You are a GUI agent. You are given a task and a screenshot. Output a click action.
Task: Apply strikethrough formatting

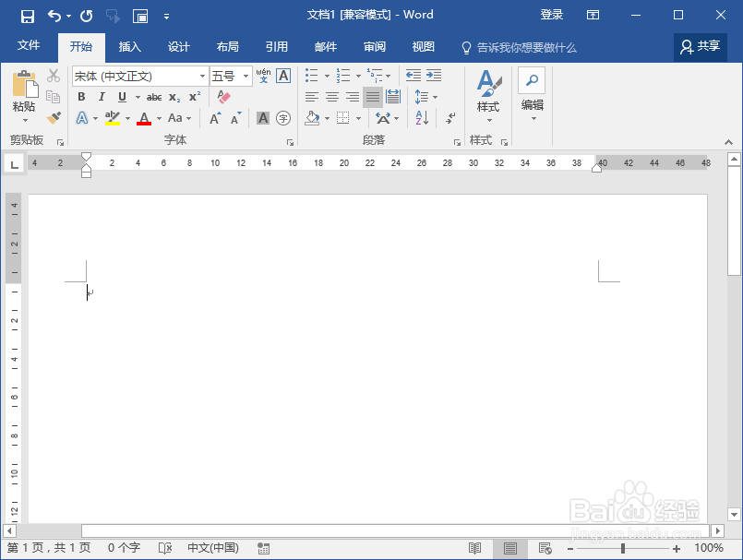(x=155, y=96)
